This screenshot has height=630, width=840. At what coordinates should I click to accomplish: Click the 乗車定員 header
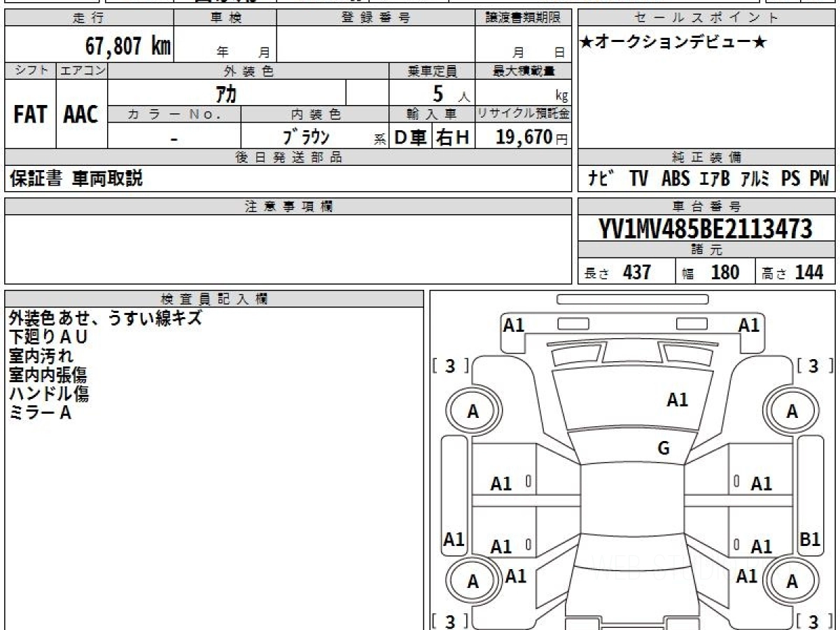coord(432,71)
